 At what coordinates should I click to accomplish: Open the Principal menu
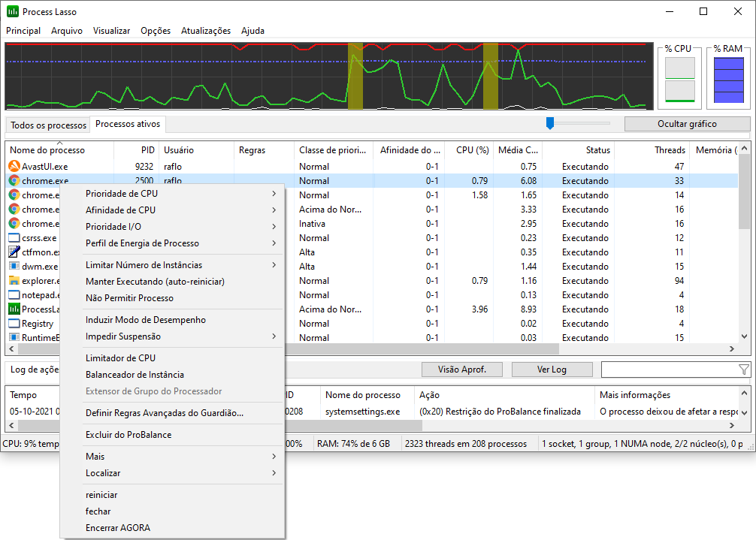(23, 31)
